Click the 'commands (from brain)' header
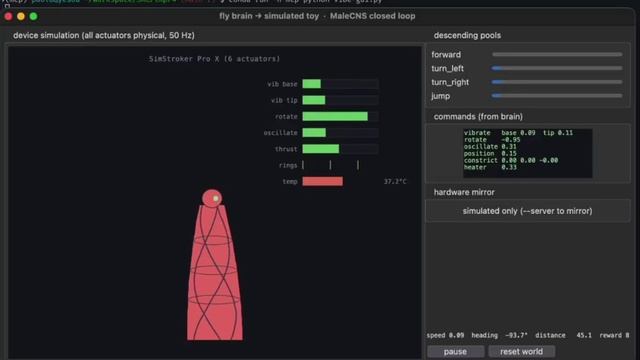640x360 pixels. click(478, 116)
